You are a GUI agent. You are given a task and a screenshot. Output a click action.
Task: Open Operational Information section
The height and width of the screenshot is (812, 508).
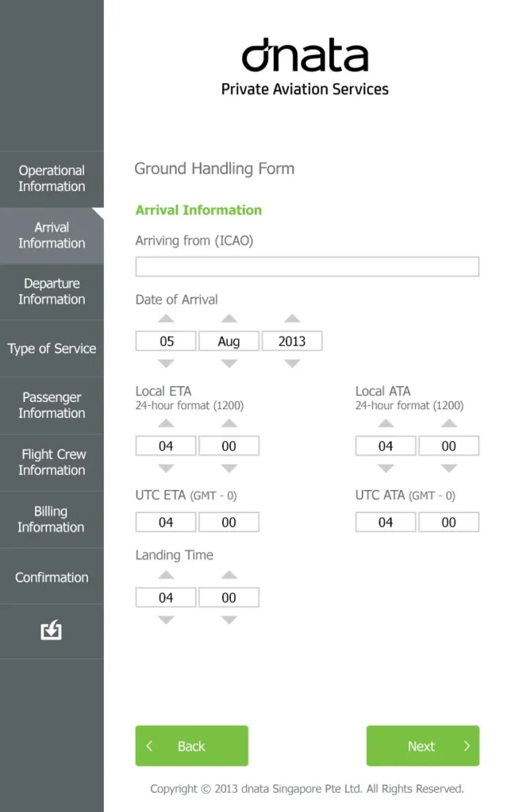coord(52,178)
